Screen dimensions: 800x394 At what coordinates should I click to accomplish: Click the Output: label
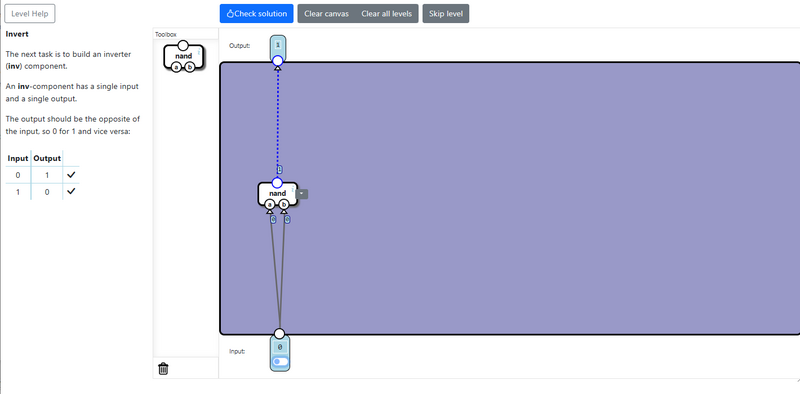pos(240,45)
